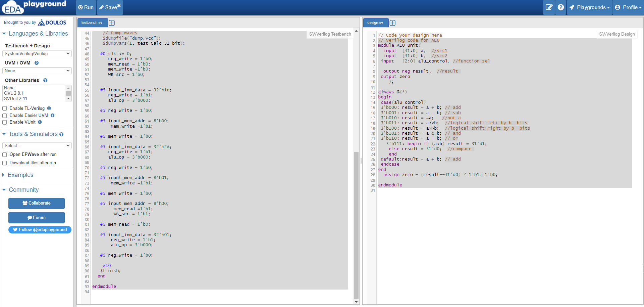Add a new testbench file with plus icon
Viewport: 644px width, 307px height.
coord(112,23)
